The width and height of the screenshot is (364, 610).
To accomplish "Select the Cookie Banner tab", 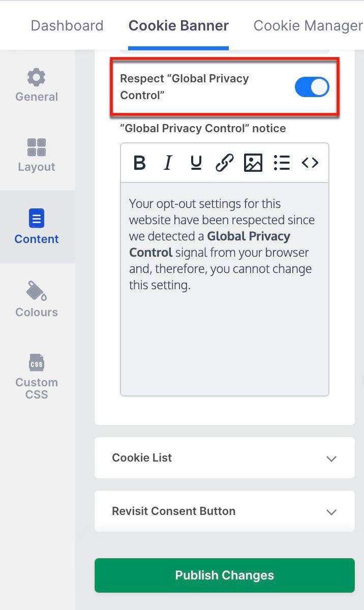I will [178, 25].
